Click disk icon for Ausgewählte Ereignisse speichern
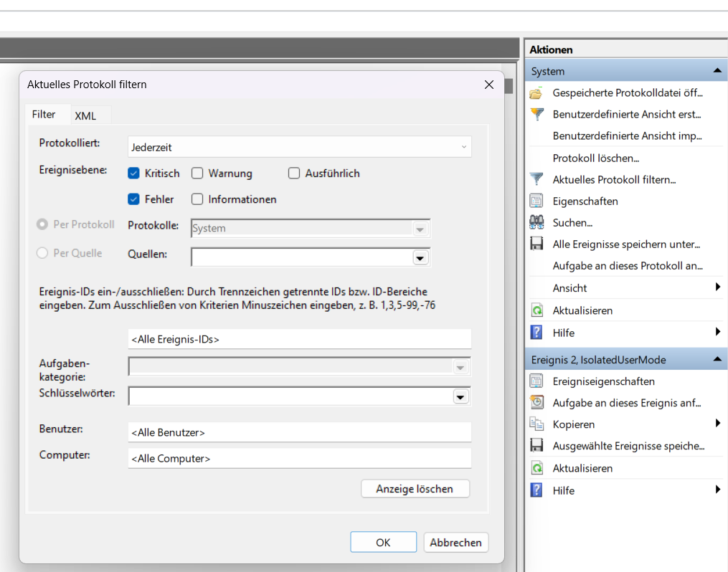 [x=536, y=446]
